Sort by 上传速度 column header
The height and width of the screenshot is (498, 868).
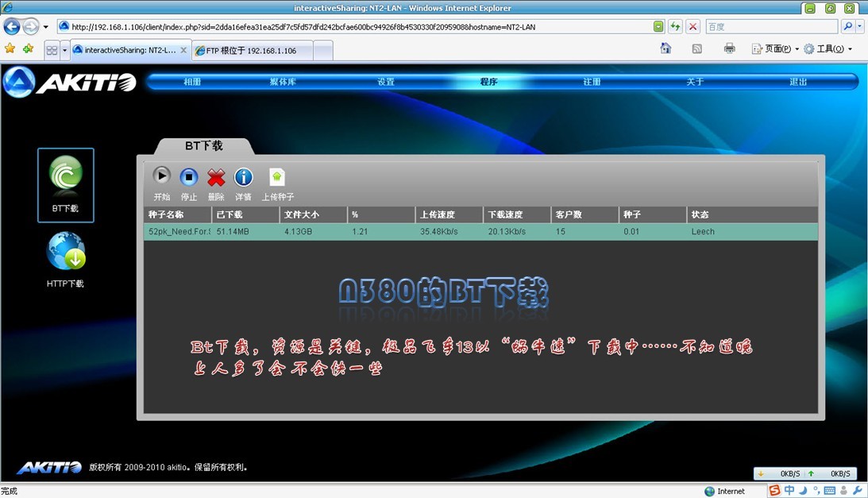click(449, 214)
